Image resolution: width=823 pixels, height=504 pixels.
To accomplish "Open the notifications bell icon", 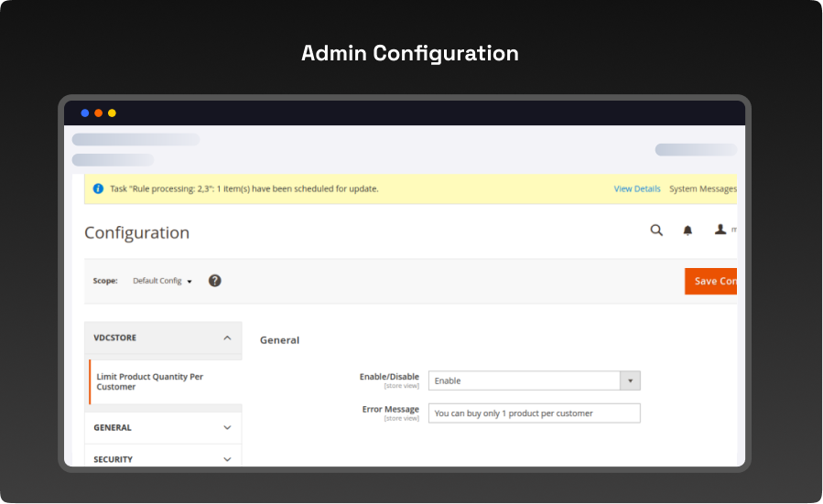I will [x=688, y=231].
